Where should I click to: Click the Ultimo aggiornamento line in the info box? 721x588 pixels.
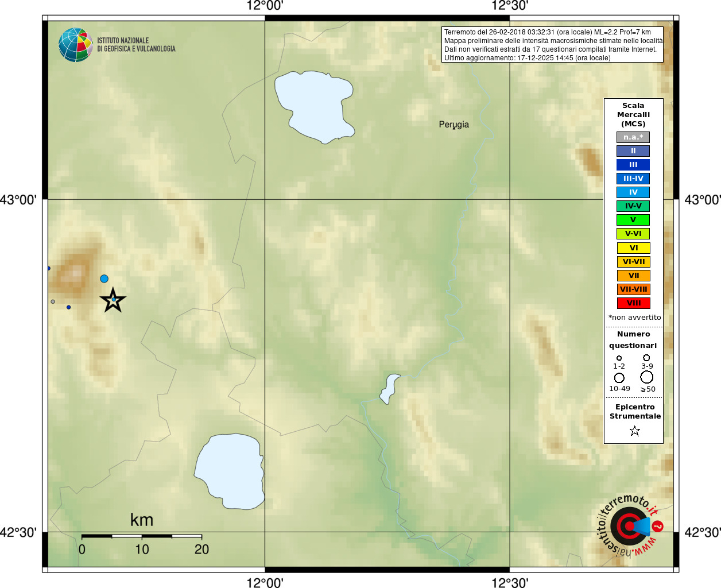point(528,58)
